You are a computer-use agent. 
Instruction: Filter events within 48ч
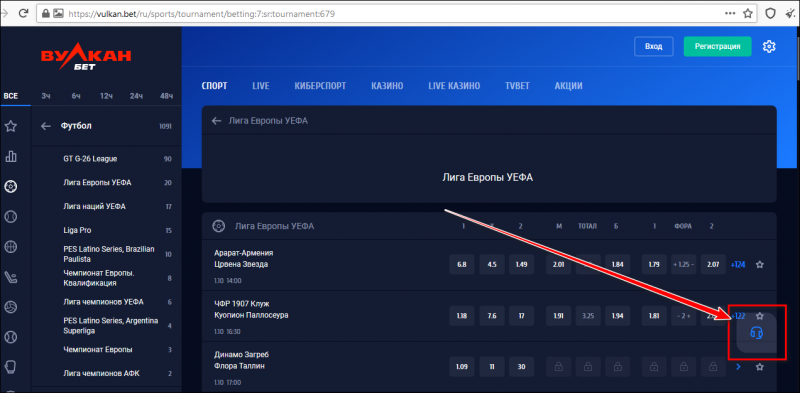coord(166,96)
